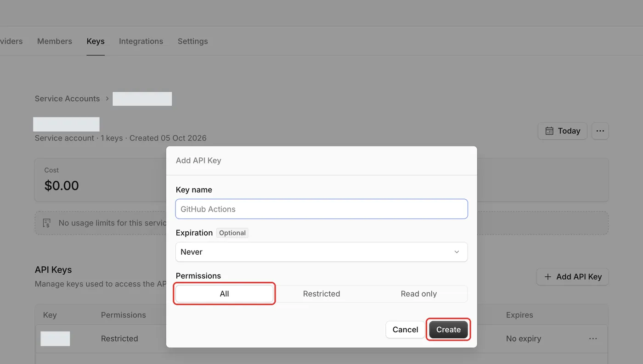Cancel the Add API Key dialog
The height and width of the screenshot is (364, 643).
click(405, 330)
